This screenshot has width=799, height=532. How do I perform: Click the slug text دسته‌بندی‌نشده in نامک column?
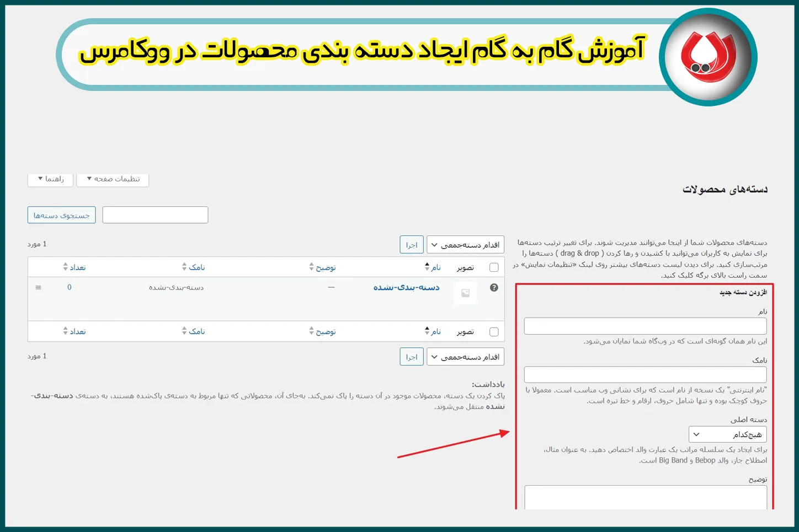click(177, 287)
